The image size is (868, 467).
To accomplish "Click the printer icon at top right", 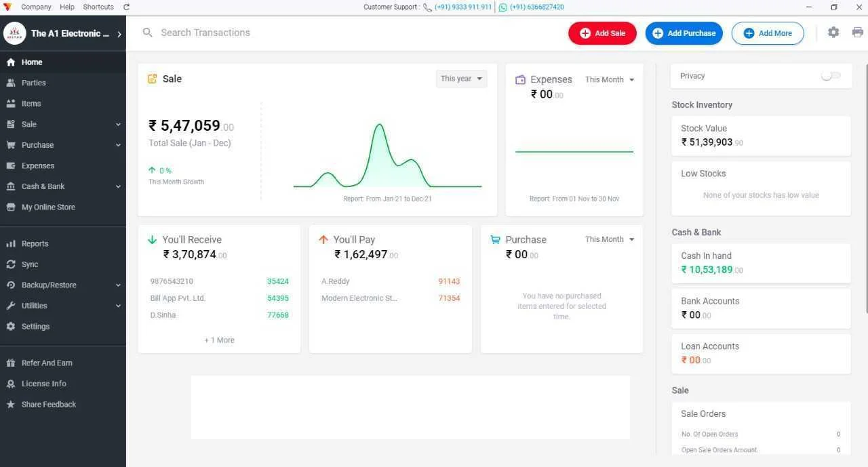I will 857,33.
